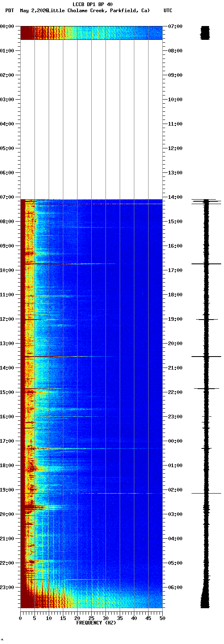The image size is (224, 644).
Task: Click the "18:00" label on the UTC axis
Action: [175, 295]
